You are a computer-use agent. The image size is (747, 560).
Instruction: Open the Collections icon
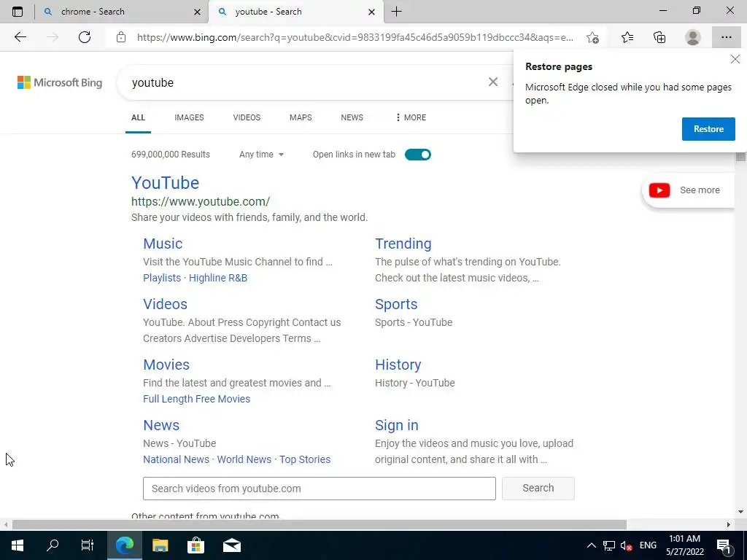point(659,37)
